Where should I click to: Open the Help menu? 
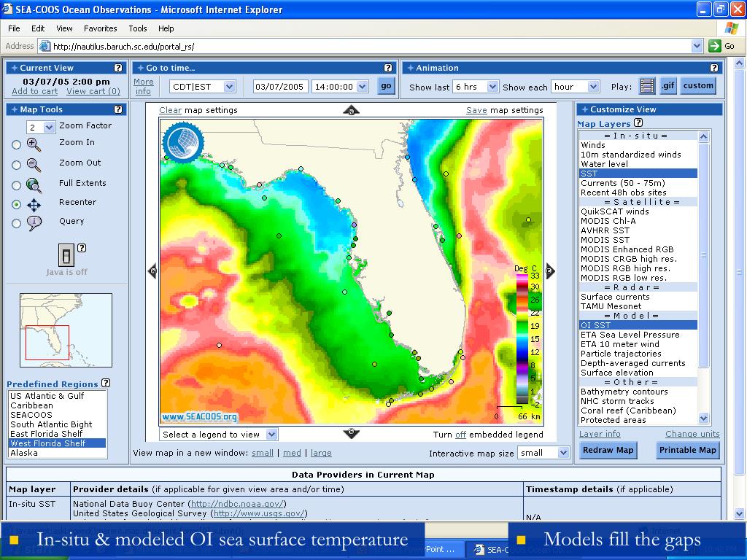pos(166,28)
